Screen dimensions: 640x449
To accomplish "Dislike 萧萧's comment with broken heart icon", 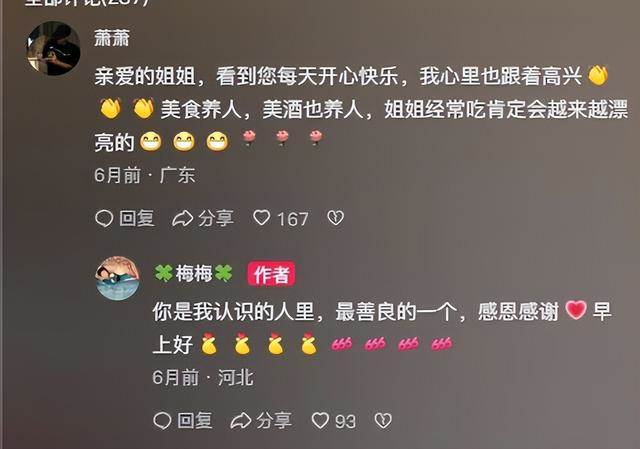I will tap(336, 218).
